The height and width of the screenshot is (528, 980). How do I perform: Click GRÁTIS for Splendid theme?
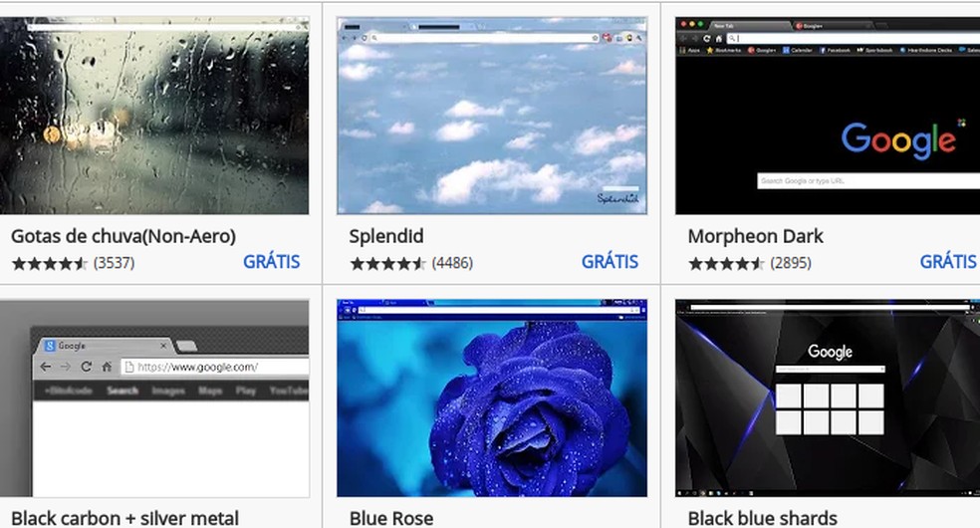tap(610, 262)
